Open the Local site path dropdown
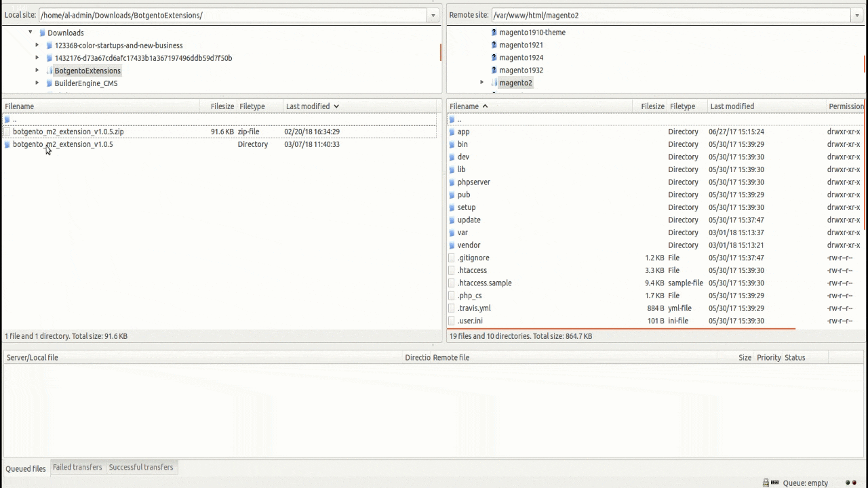The width and height of the screenshot is (868, 488). coord(433,15)
